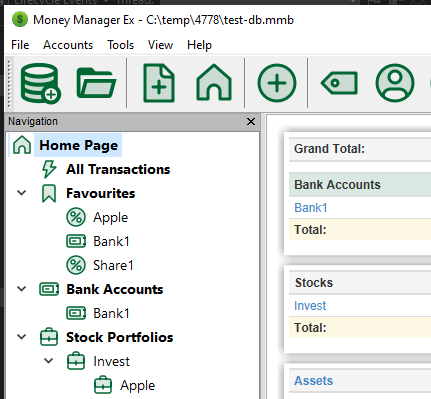Select Apple under Favourites
The width and height of the screenshot is (431, 399).
click(x=110, y=217)
